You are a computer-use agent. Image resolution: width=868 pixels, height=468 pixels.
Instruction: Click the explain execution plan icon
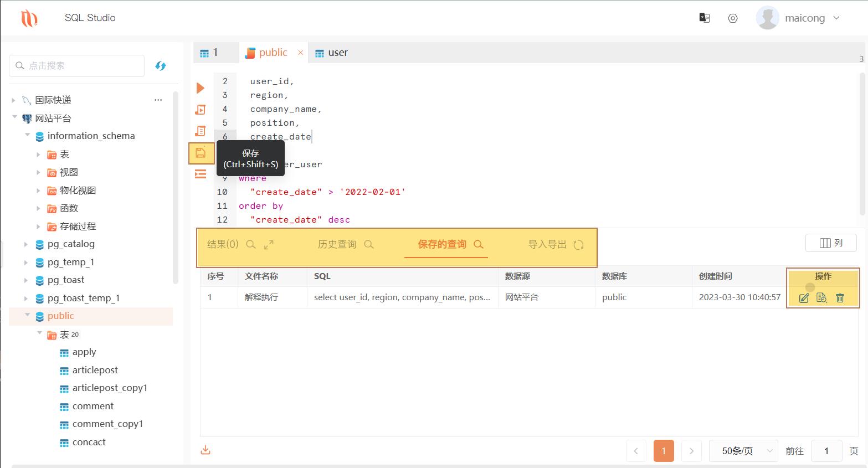click(201, 131)
